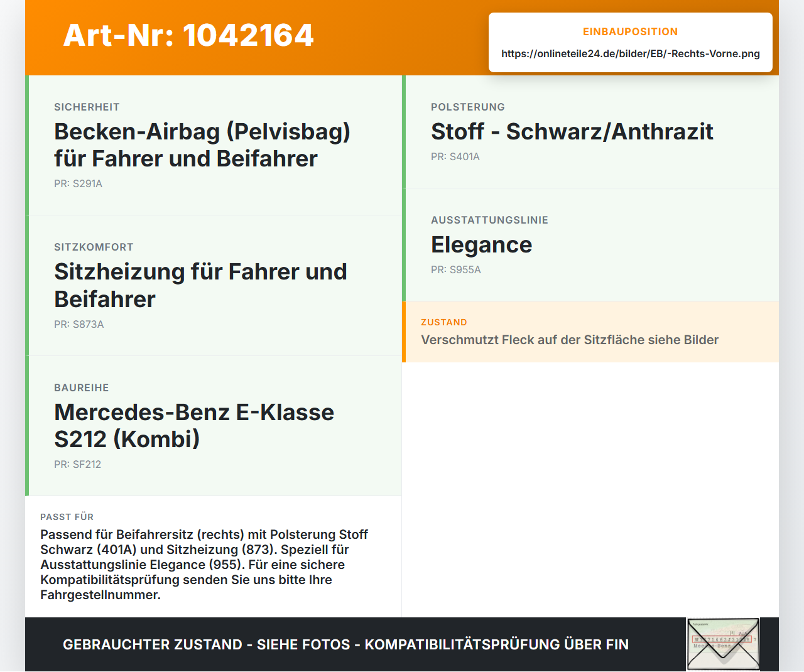Click the Becken-Airbag (Pelvisbag) heading
804x672 pixels.
pyautogui.click(x=202, y=145)
